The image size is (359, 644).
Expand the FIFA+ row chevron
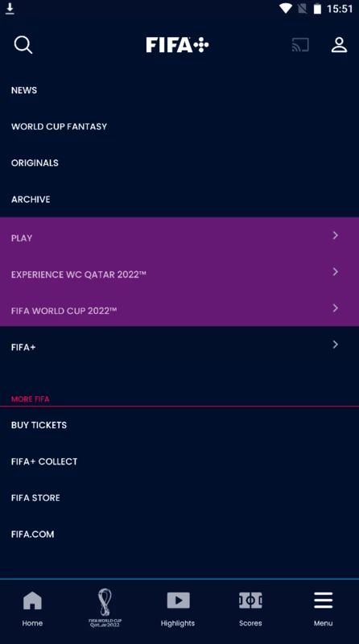(335, 345)
